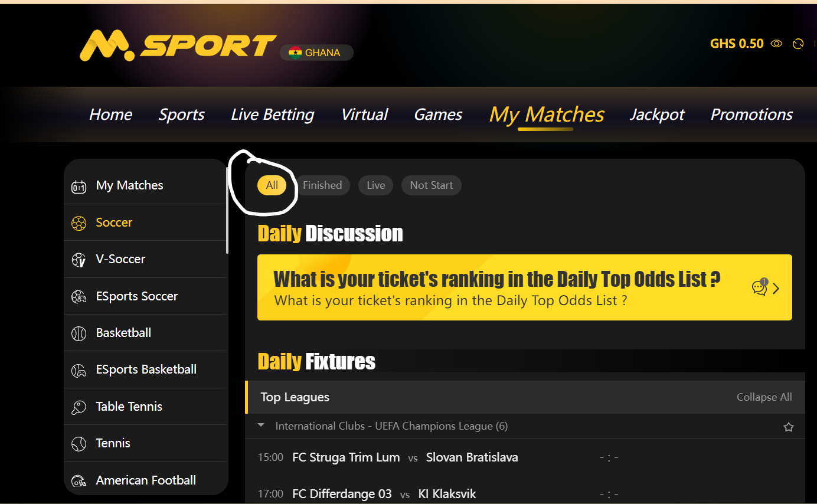Go to the Live Betting tab
817x504 pixels.
(x=272, y=114)
